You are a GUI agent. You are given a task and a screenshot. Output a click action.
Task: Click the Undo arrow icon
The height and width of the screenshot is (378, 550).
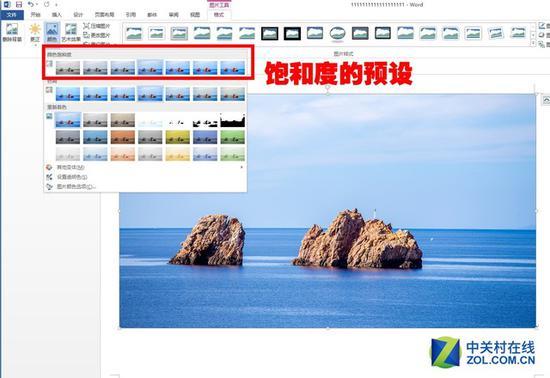click(31, 5)
